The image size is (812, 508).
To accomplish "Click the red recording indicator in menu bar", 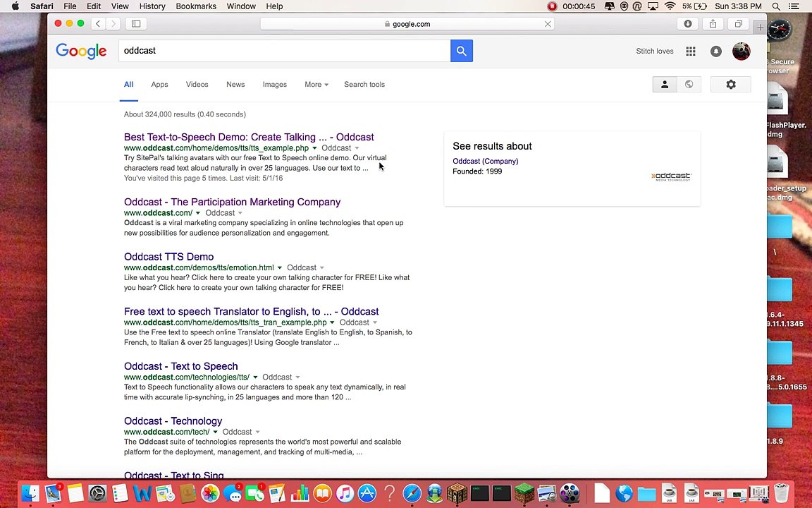I will point(552,6).
